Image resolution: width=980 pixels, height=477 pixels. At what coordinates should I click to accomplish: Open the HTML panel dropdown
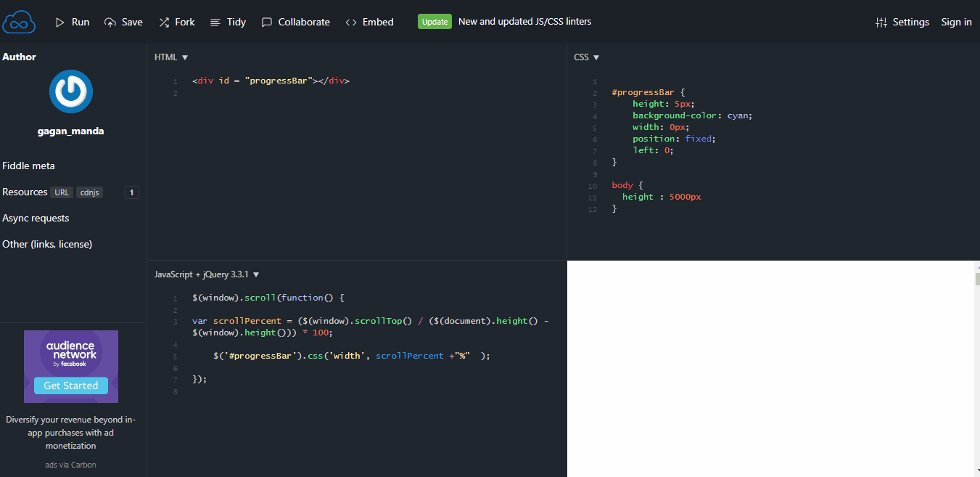click(x=171, y=57)
